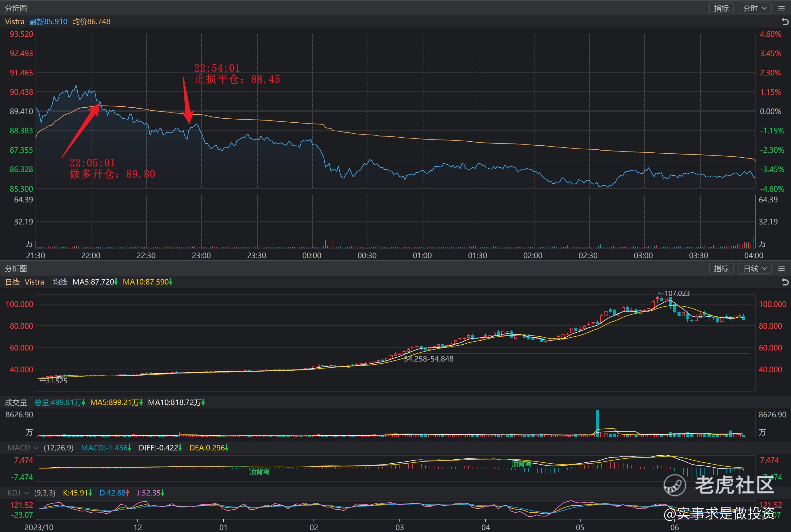Click the tall volume spike bar near May
791x532 pixels.
click(597, 423)
